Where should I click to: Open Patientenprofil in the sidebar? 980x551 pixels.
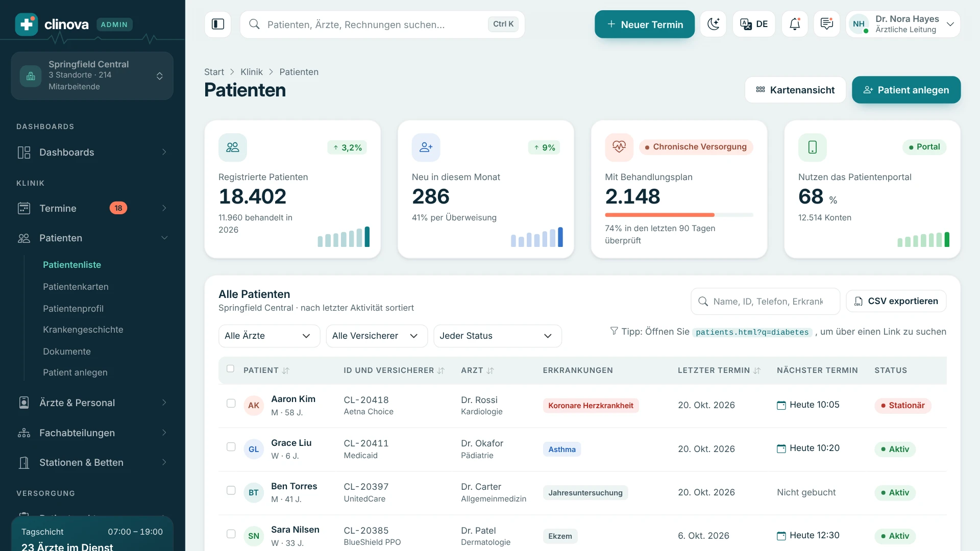[73, 309]
